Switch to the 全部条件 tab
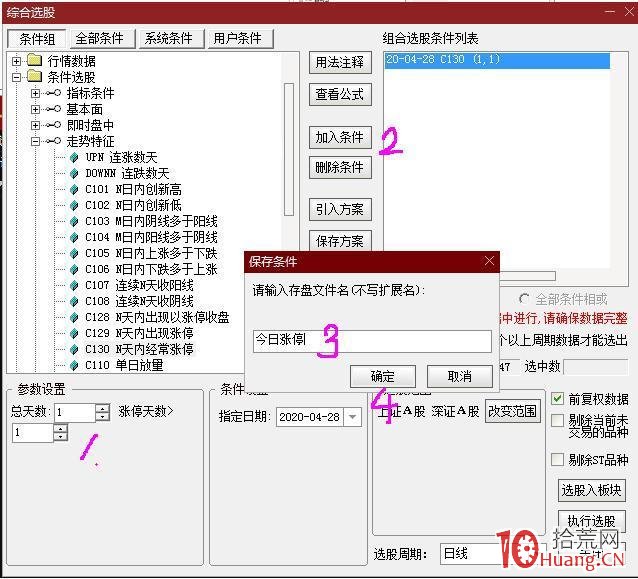The height and width of the screenshot is (579, 638). point(102,39)
